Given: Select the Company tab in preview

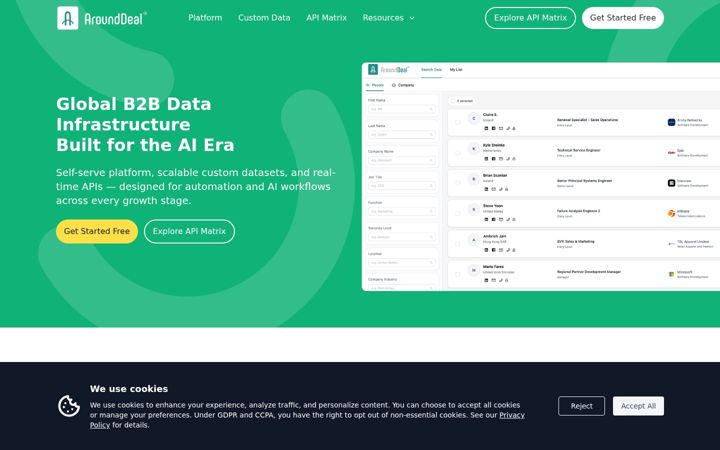Looking at the screenshot, I should [x=403, y=85].
